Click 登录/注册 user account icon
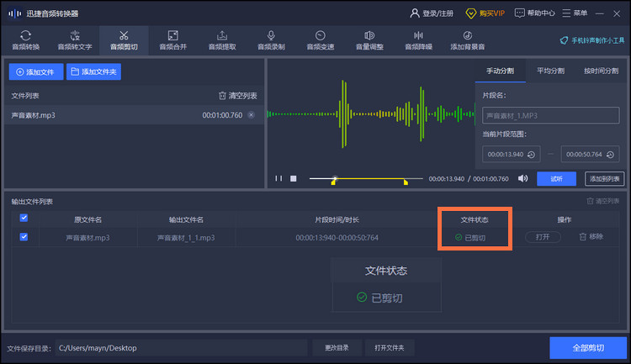Image resolution: width=631 pixels, height=364 pixels. 432,13
